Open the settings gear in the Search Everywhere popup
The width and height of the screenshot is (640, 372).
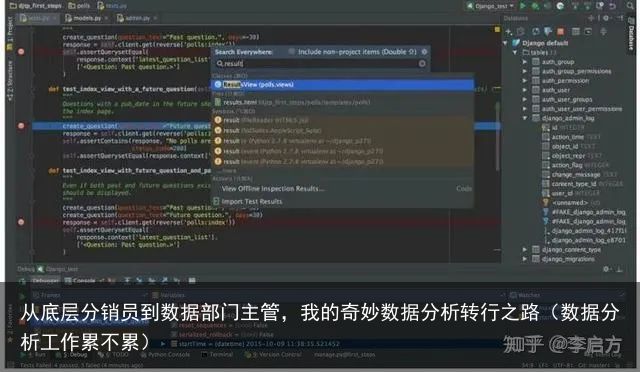click(x=424, y=52)
